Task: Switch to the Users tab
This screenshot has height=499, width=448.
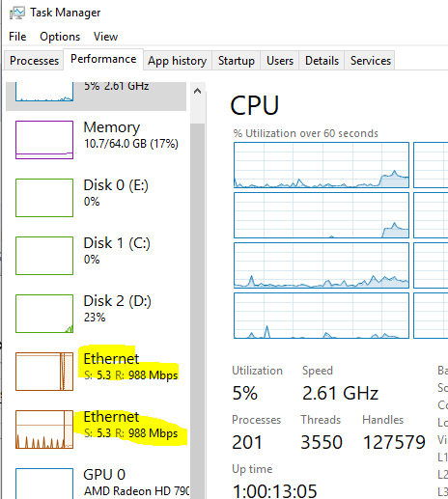Action: [280, 61]
